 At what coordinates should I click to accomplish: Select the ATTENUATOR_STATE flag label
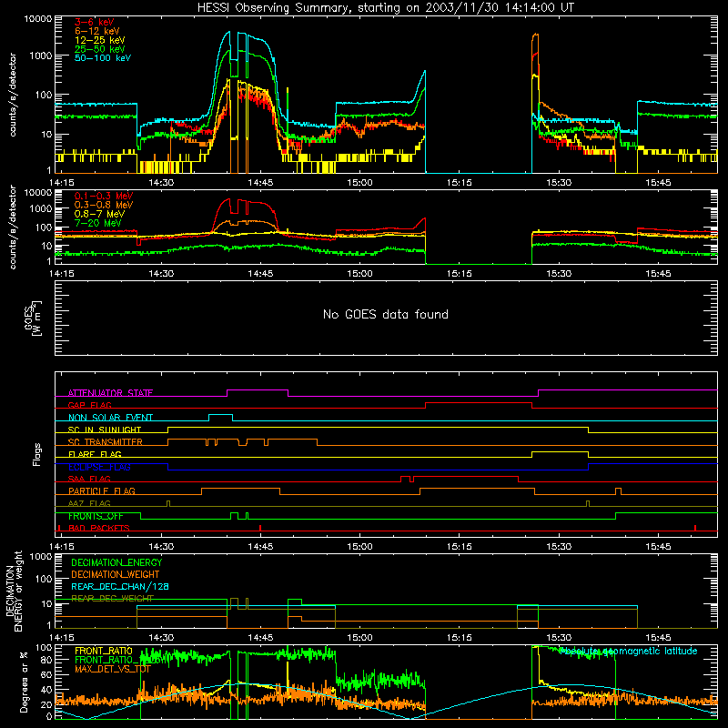[110, 393]
